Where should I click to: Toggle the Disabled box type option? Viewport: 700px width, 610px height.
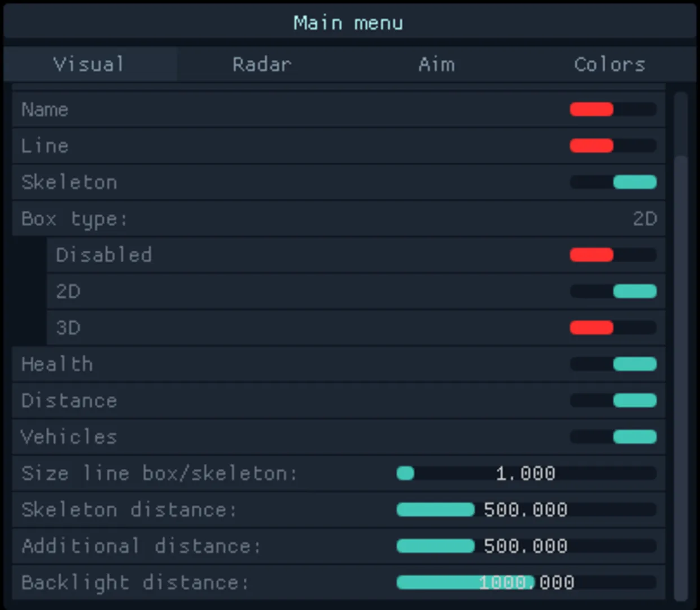click(613, 255)
